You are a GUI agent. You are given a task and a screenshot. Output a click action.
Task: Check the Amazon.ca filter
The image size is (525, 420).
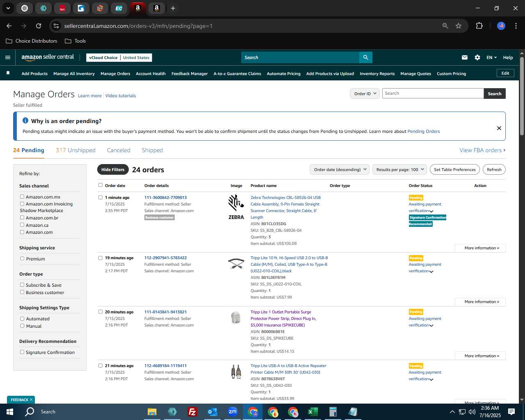(22, 225)
